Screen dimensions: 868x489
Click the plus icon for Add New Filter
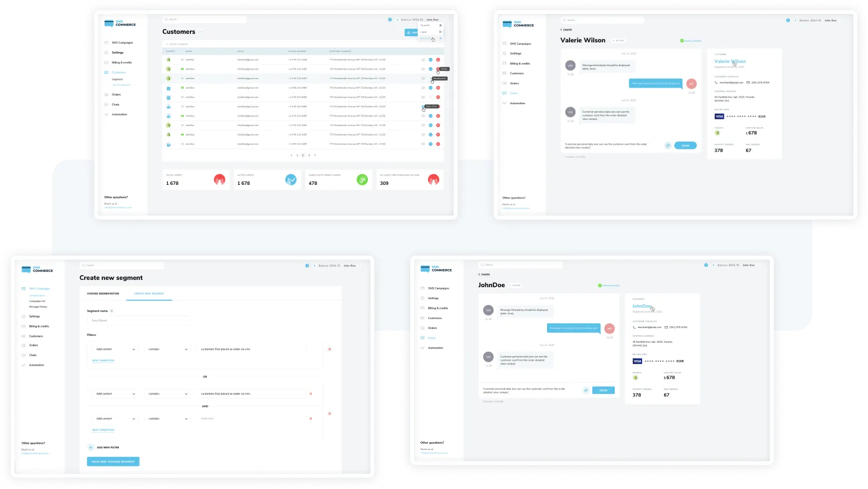[x=90, y=447]
